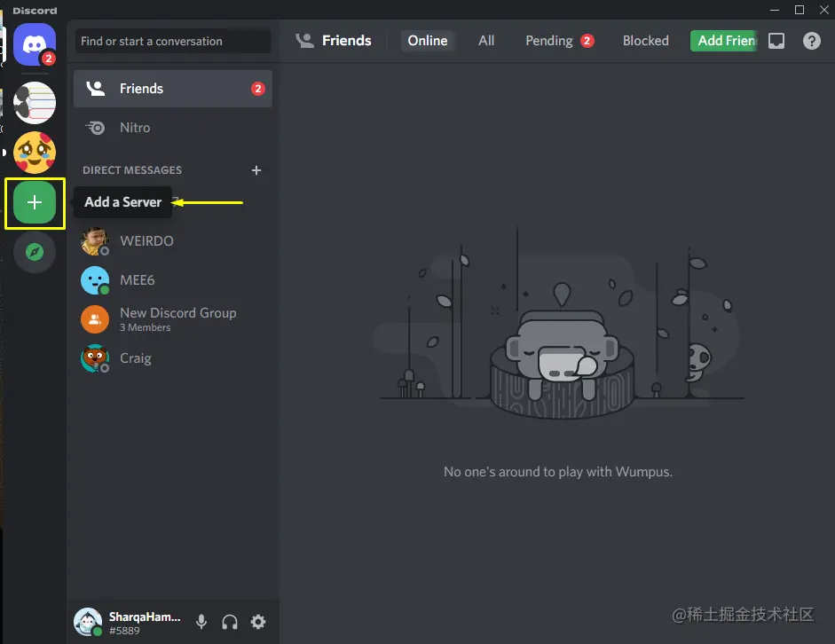
Task: Click the orange group chat icon
Action: point(95,318)
